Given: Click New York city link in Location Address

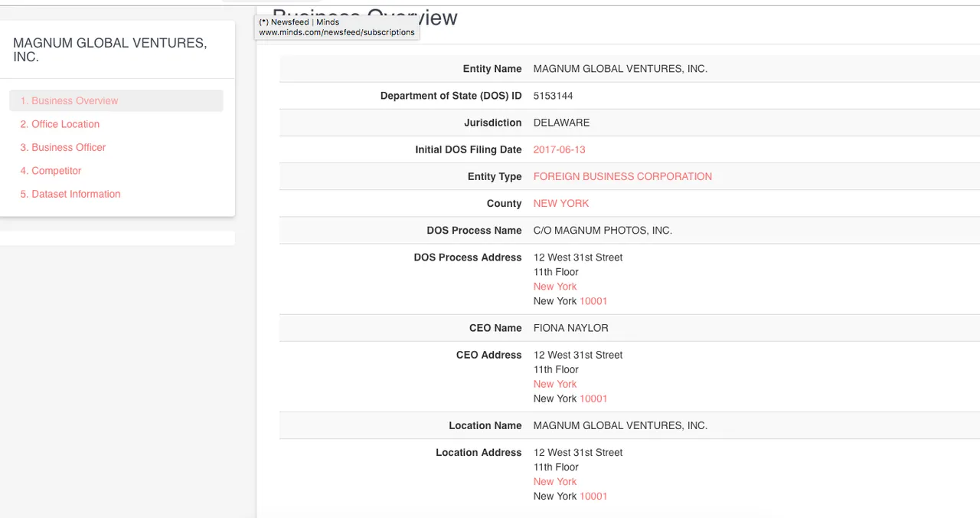Looking at the screenshot, I should coord(555,481).
